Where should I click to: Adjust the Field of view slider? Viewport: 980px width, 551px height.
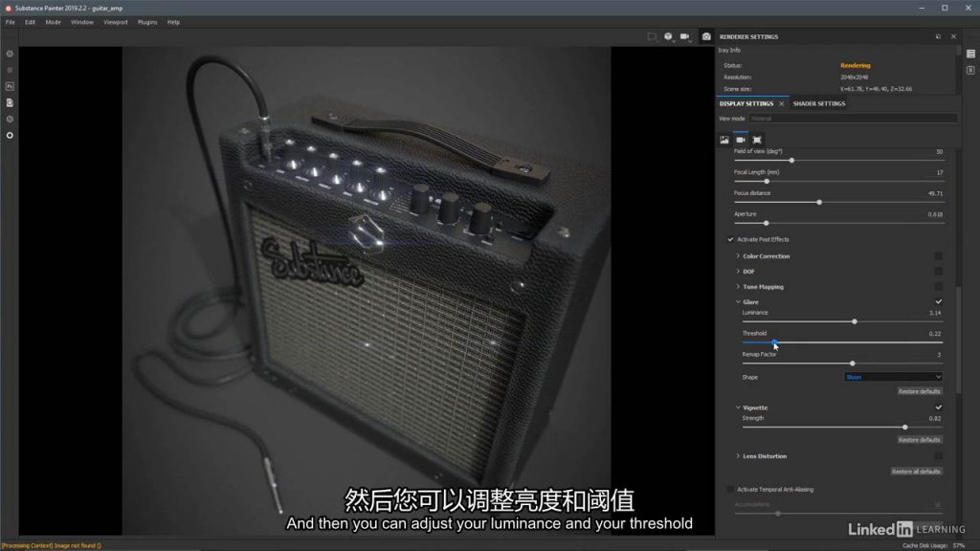[x=838, y=161]
